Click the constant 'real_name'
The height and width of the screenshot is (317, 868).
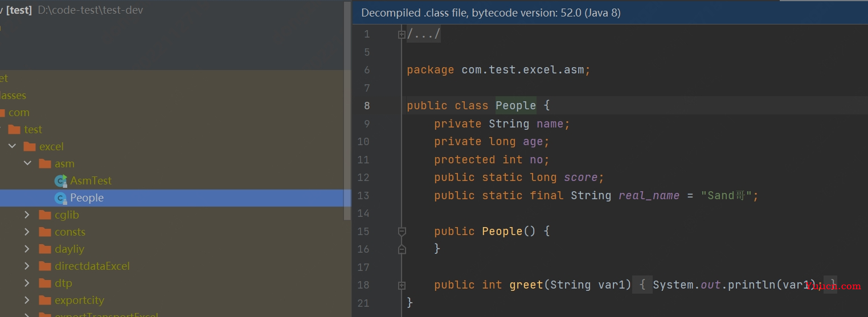coord(649,196)
